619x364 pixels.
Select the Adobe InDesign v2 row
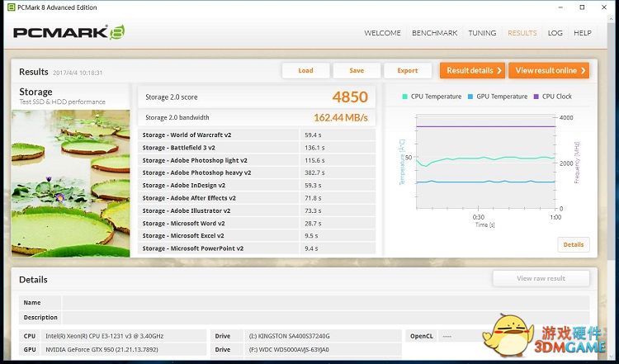click(x=257, y=185)
